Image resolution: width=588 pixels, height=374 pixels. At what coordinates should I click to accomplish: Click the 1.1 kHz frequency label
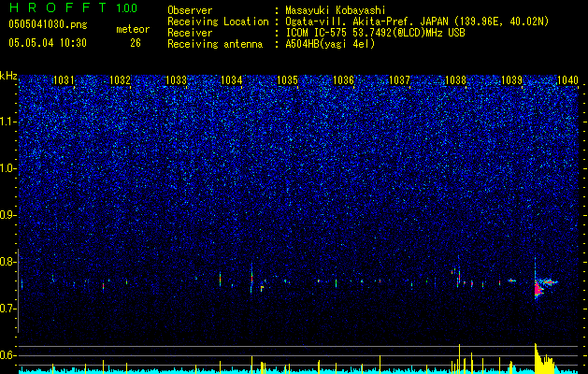point(8,122)
